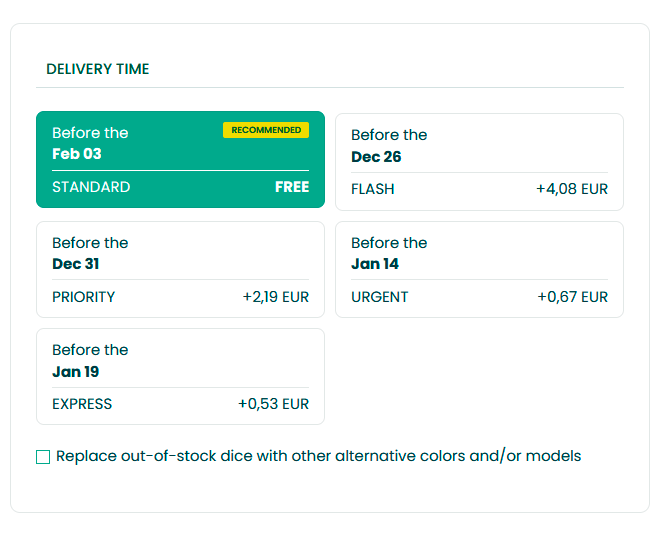Select the Urgent delivery option

tap(479, 269)
